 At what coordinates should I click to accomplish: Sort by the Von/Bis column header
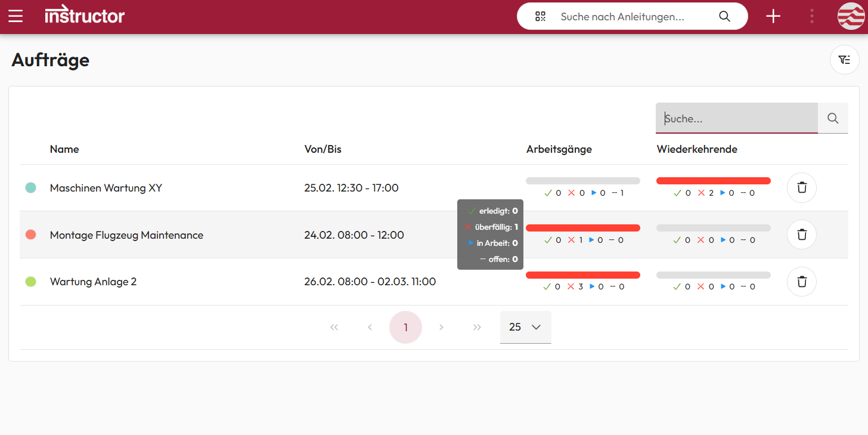coord(323,149)
